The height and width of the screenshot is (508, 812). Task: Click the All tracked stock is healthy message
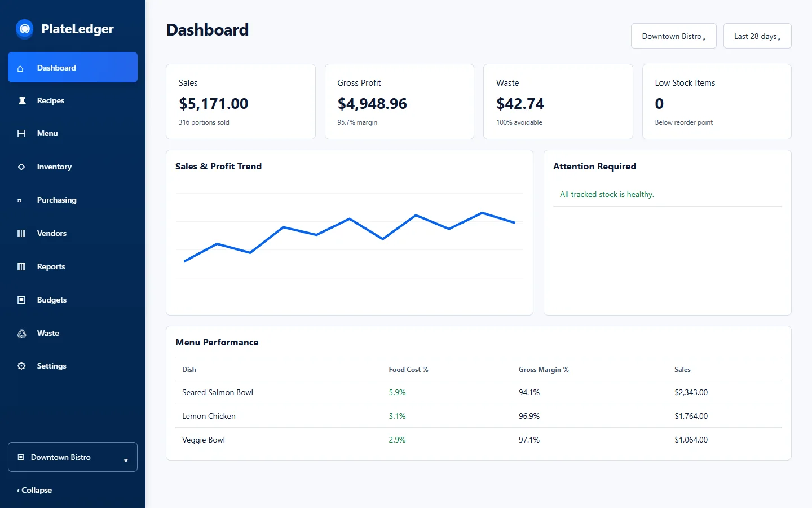[x=607, y=194]
